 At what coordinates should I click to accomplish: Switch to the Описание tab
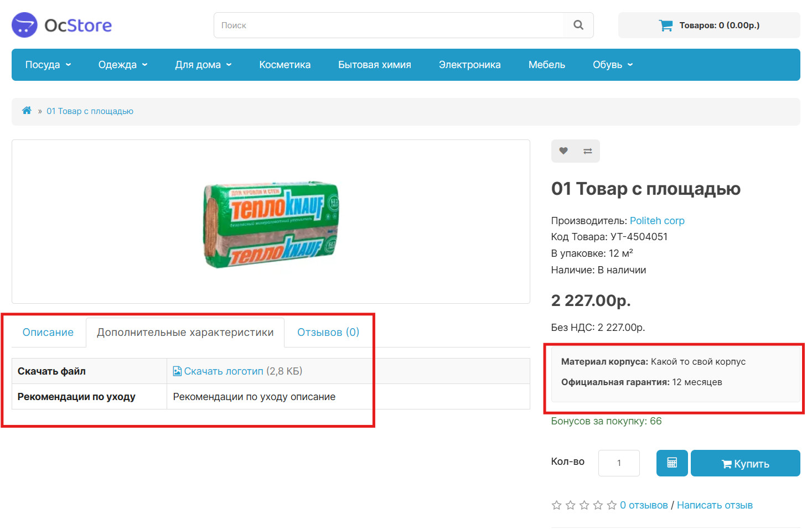coord(48,332)
